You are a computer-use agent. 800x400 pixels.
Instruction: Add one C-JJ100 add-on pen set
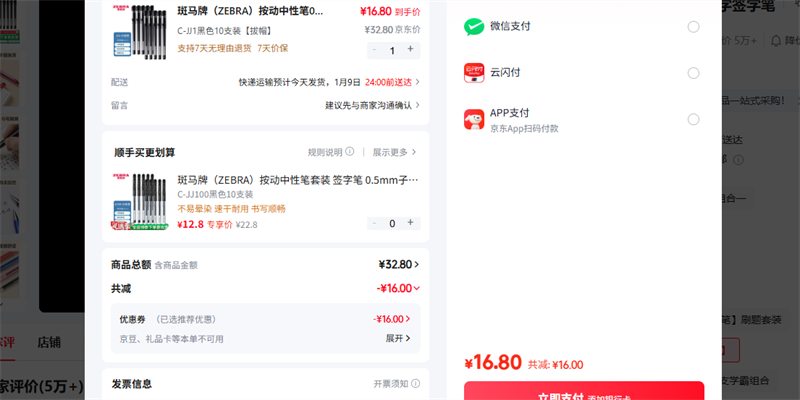click(x=410, y=224)
